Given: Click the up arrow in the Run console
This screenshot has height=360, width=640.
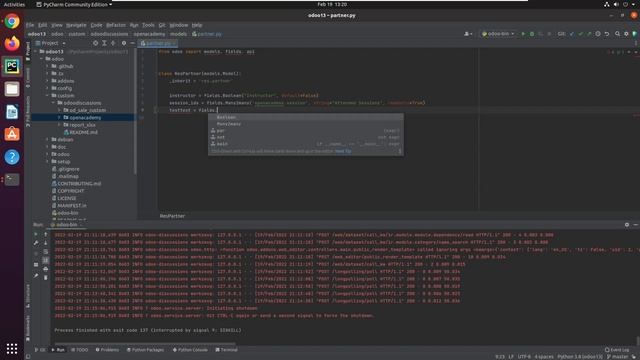Looking at the screenshot, I should [x=45, y=234].
